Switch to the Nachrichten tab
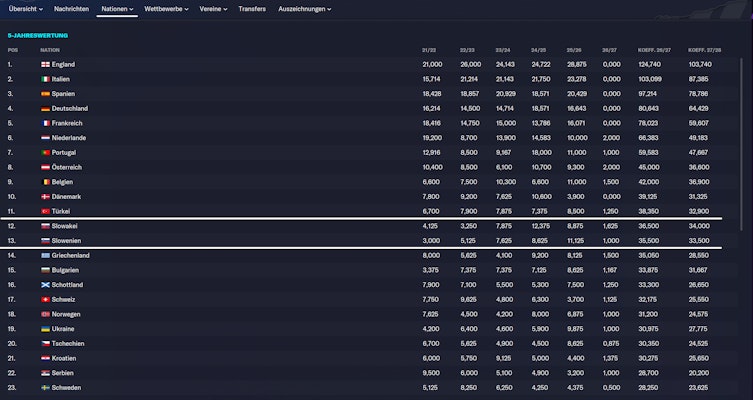Viewport: 753px width, 400px height. (70, 8)
